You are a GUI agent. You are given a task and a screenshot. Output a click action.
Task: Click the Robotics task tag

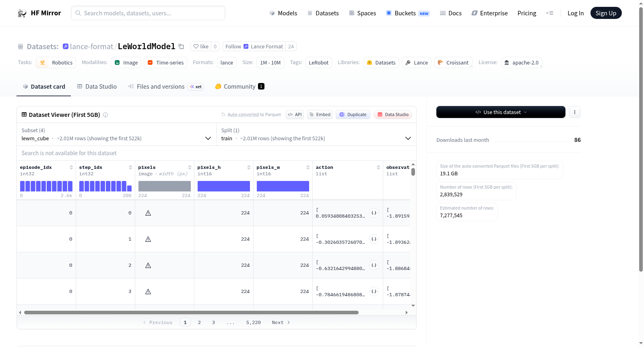(56, 62)
